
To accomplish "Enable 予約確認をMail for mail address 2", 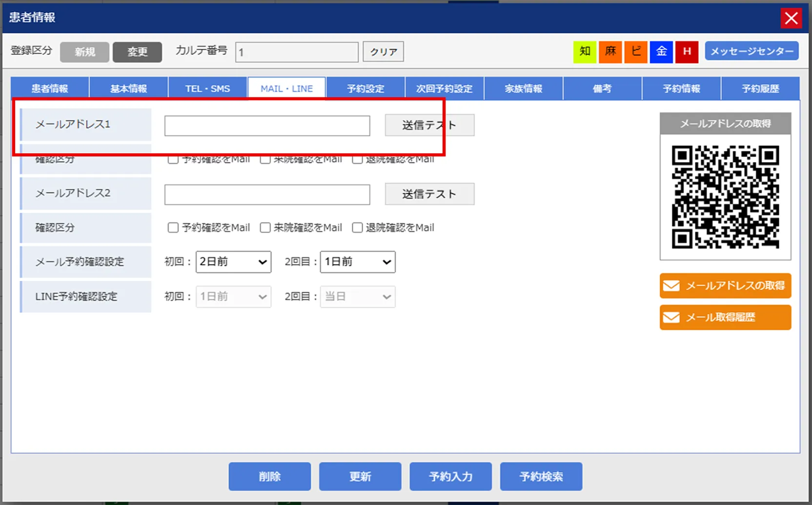I will (x=173, y=228).
